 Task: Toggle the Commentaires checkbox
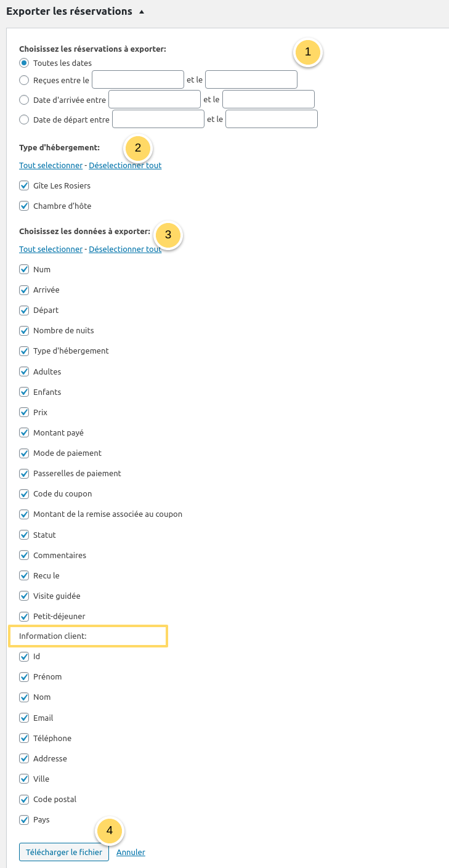(x=24, y=556)
